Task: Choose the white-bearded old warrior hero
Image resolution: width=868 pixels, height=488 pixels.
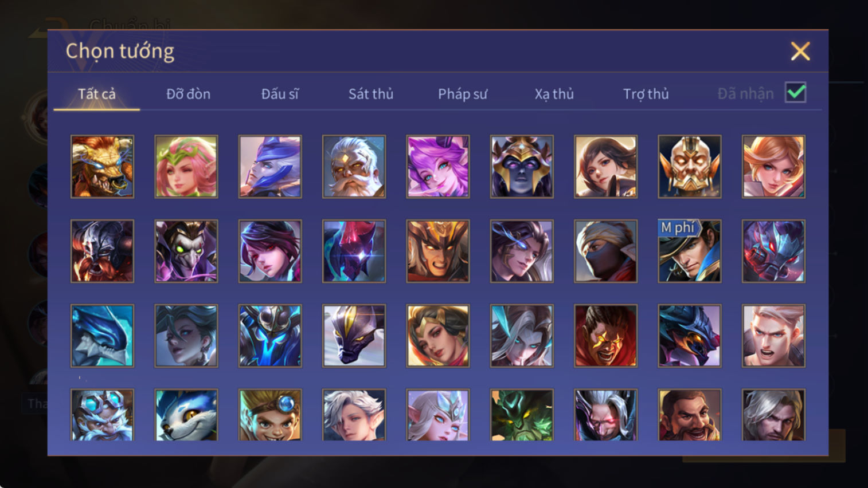Action: click(354, 167)
